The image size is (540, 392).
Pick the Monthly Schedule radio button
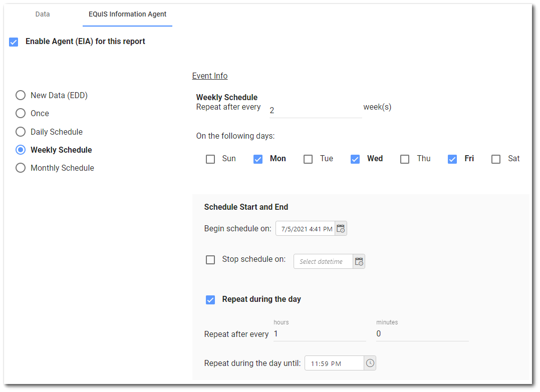(x=21, y=168)
